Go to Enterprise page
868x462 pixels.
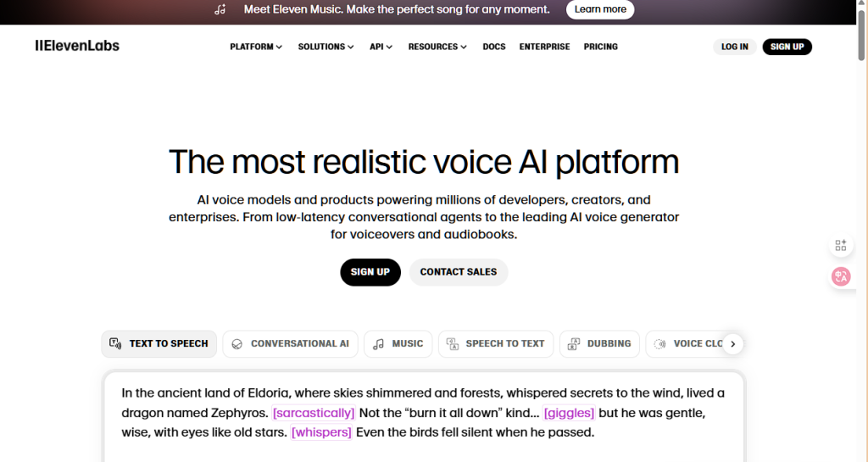[x=544, y=47]
